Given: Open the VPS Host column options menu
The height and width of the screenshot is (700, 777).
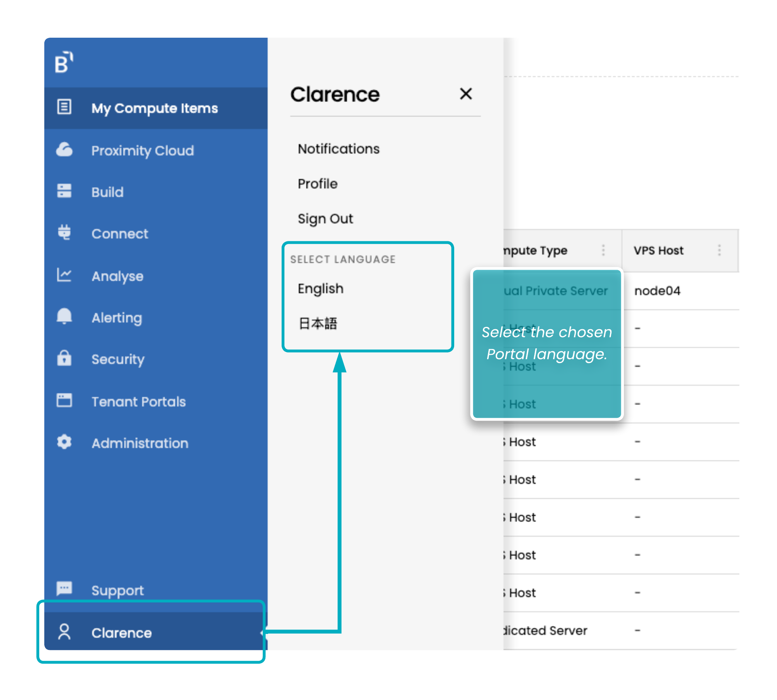Looking at the screenshot, I should point(719,250).
